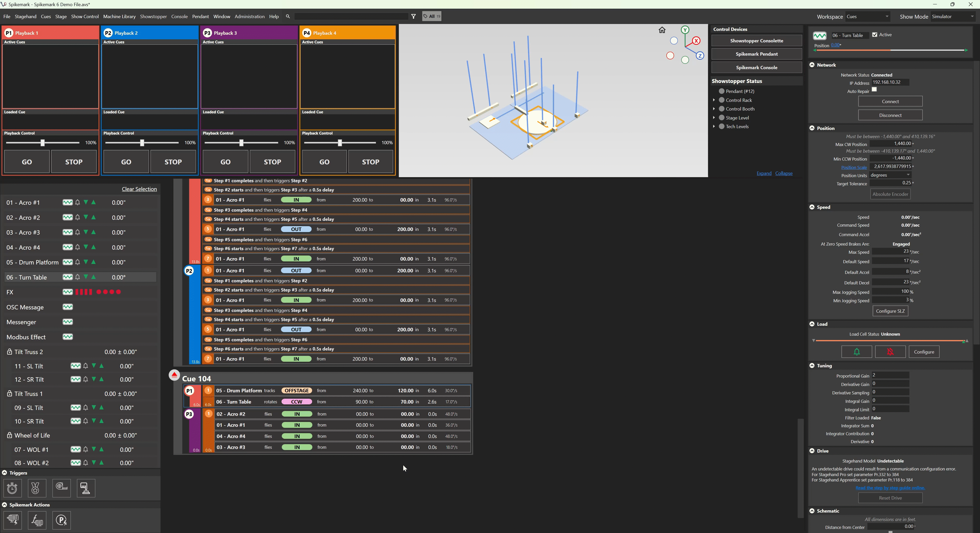The height and width of the screenshot is (533, 980).
Task: Click the Playback 2 speed slider handle
Action: (142, 143)
